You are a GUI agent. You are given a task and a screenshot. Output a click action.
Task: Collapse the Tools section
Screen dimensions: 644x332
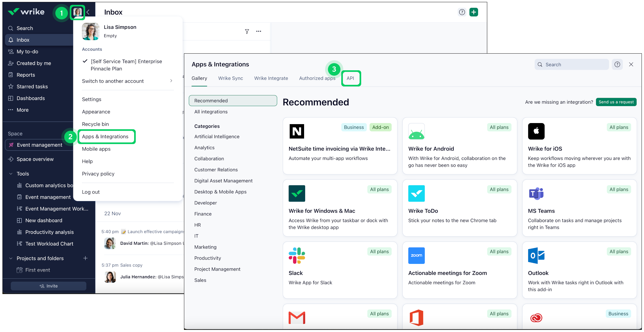(x=11, y=173)
